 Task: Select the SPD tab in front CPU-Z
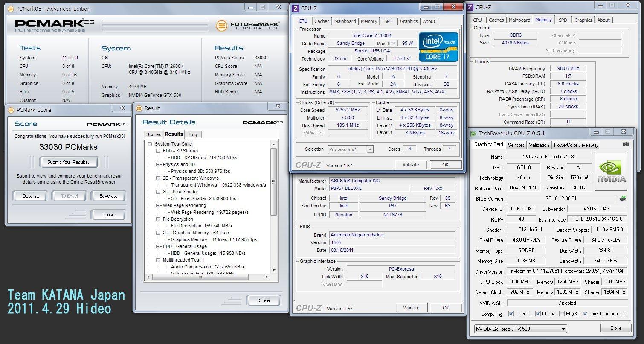pos(388,21)
